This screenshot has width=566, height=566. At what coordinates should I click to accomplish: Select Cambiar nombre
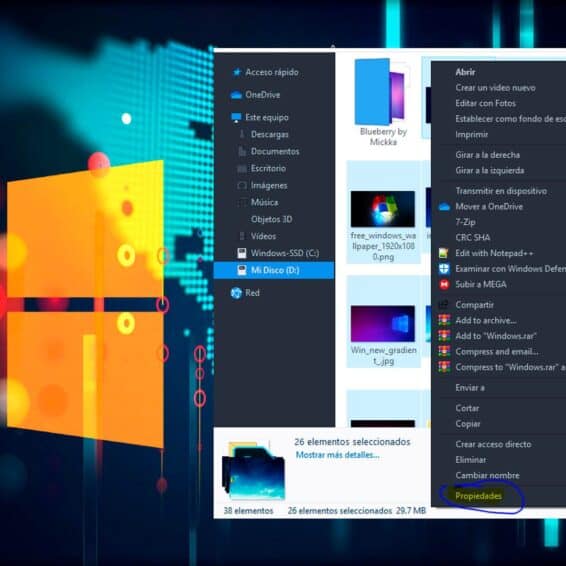[487, 475]
